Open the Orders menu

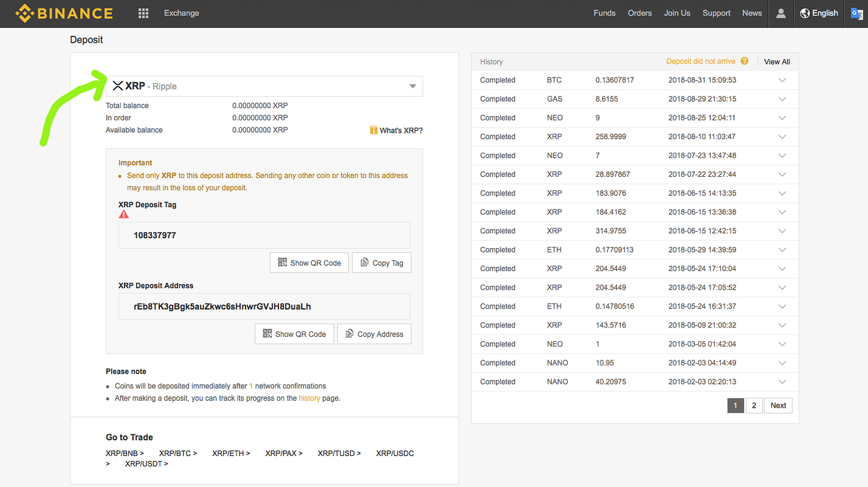[x=640, y=13]
